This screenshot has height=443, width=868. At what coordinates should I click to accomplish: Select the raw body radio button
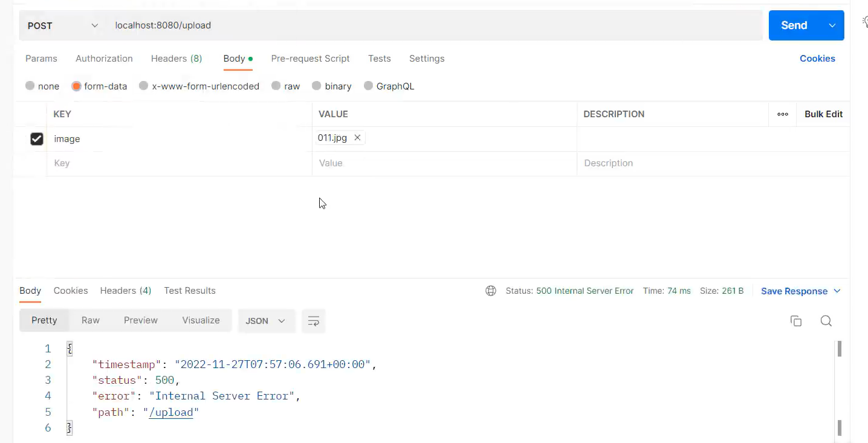[276, 86]
